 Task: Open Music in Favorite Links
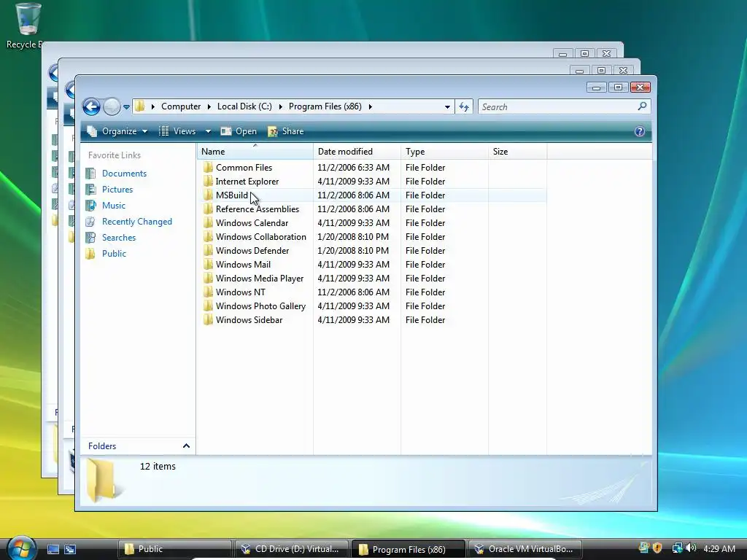113,205
